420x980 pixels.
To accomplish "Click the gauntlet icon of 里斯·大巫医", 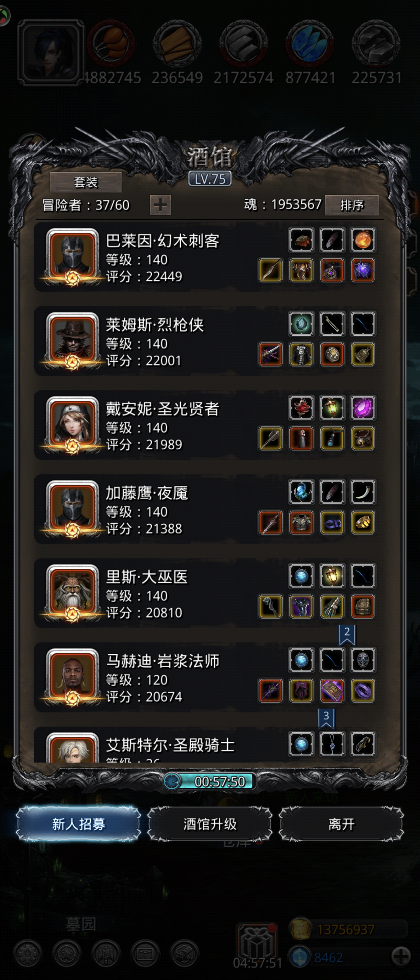I will (332, 607).
